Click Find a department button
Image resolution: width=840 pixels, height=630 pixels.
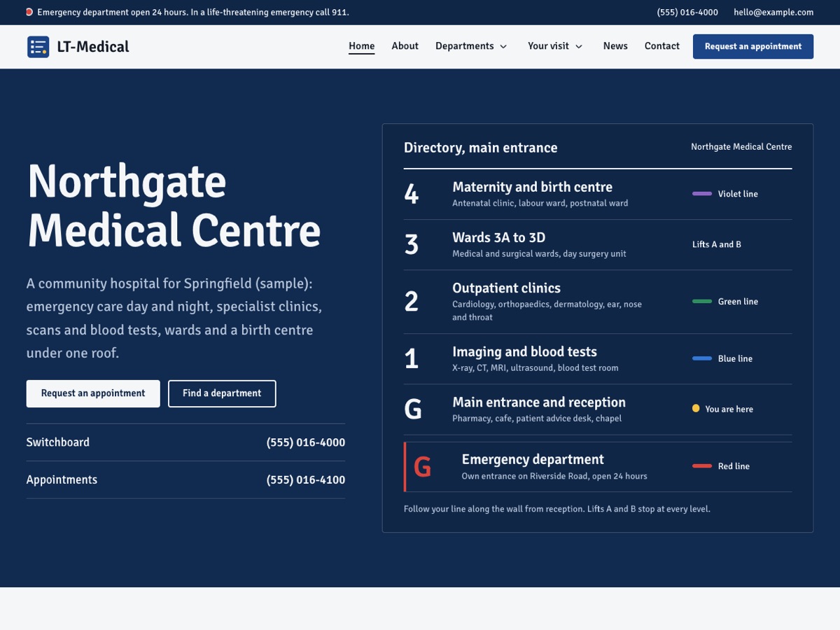point(222,393)
